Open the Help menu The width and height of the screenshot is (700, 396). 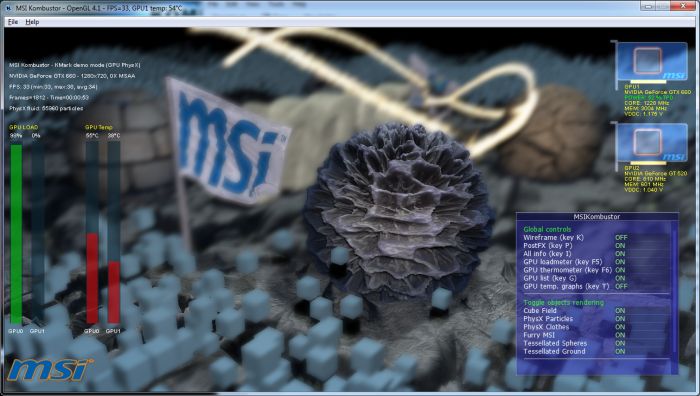pos(32,22)
